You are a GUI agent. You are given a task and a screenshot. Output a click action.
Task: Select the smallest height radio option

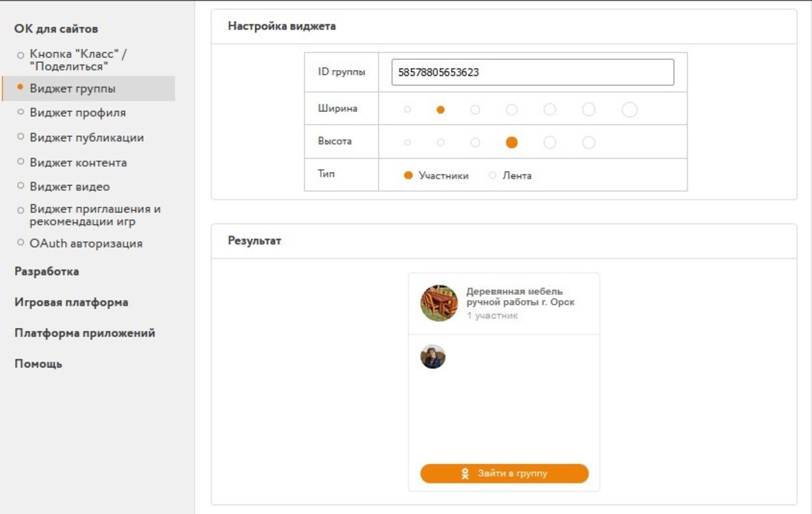(x=408, y=143)
